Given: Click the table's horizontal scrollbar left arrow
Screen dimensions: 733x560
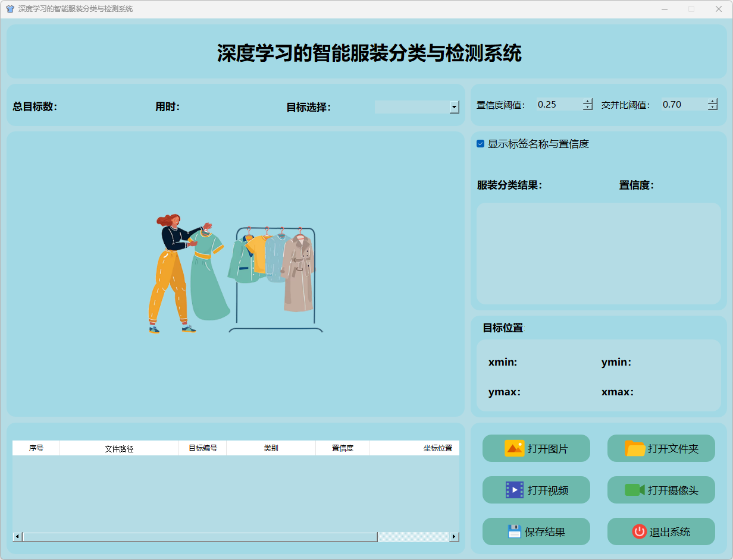Looking at the screenshot, I should click(17, 537).
